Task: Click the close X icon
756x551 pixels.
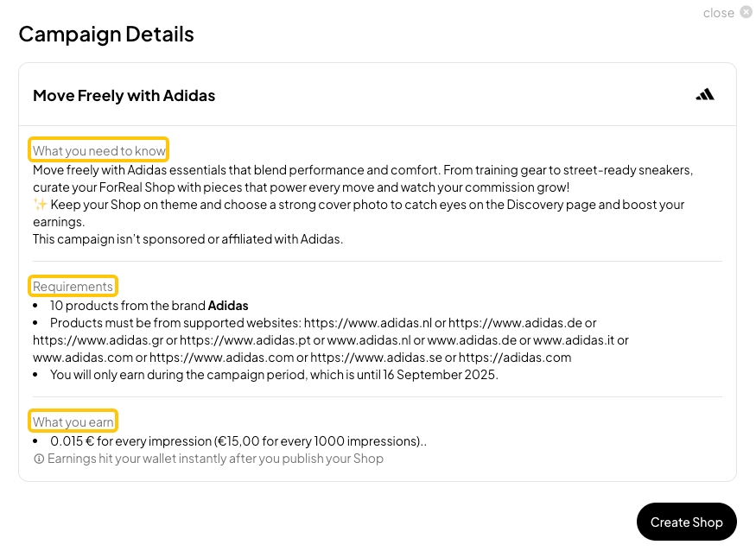Action: point(746,12)
